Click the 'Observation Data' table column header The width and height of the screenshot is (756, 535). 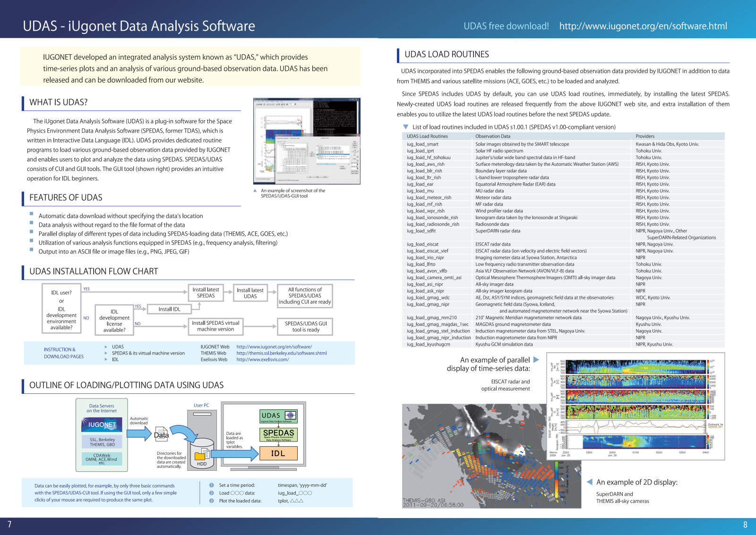(x=493, y=136)
